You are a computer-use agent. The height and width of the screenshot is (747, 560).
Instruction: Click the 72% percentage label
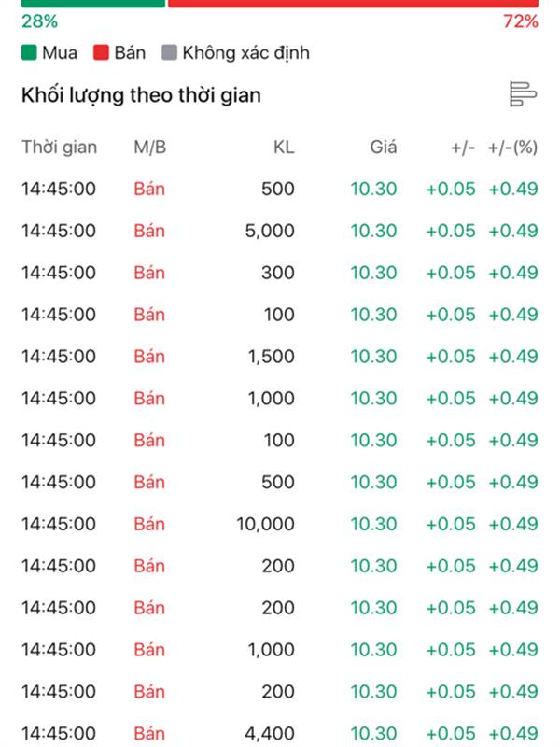(x=521, y=21)
